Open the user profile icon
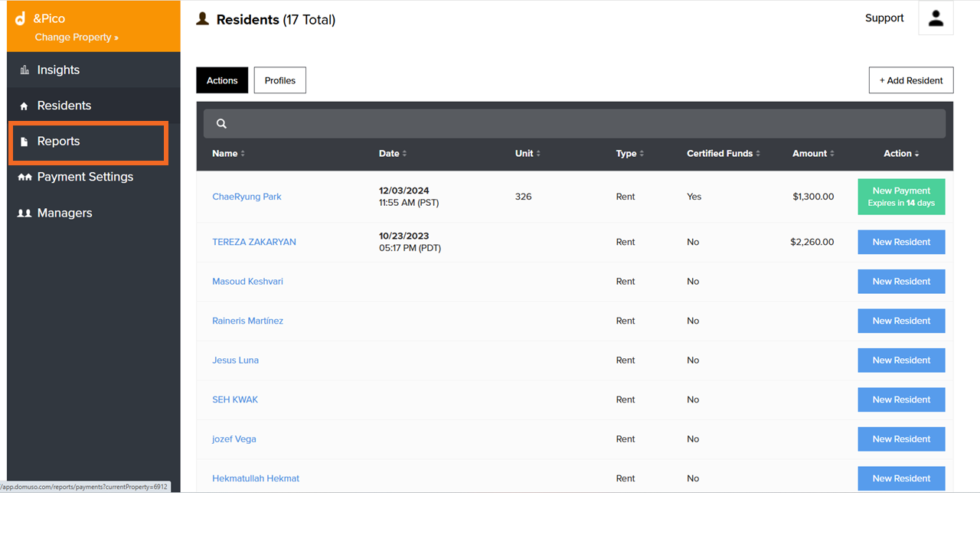Screen dimensions: 980x551 click(936, 18)
